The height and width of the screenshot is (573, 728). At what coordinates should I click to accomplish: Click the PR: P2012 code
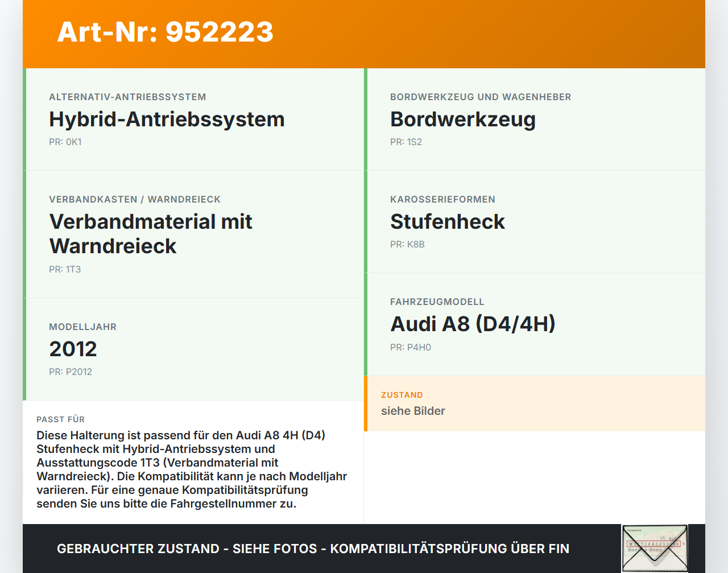tap(71, 372)
